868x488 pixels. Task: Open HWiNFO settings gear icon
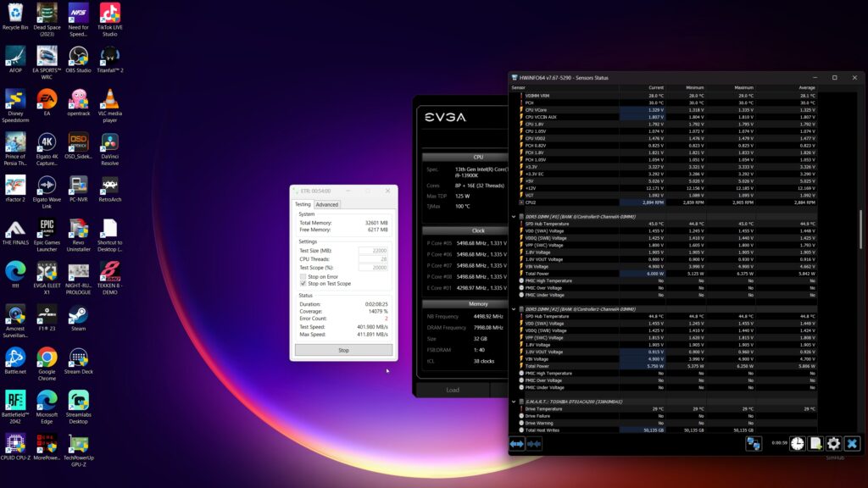[x=833, y=443]
